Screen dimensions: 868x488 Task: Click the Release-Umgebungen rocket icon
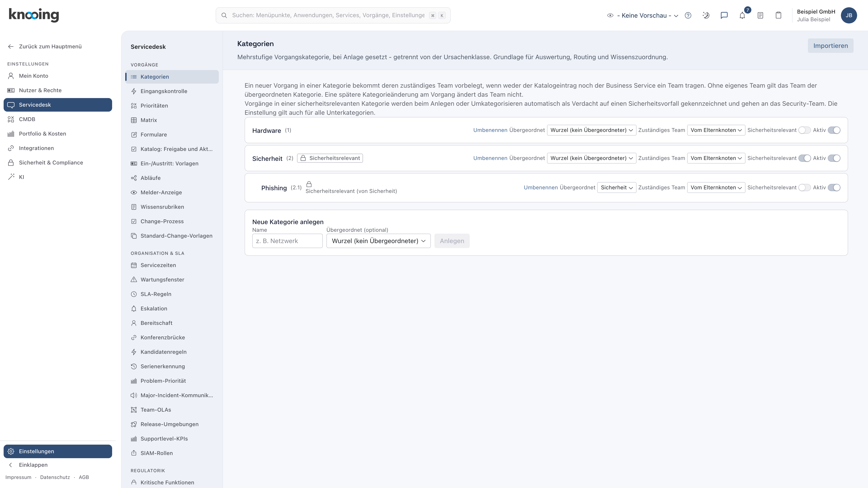[134, 424]
